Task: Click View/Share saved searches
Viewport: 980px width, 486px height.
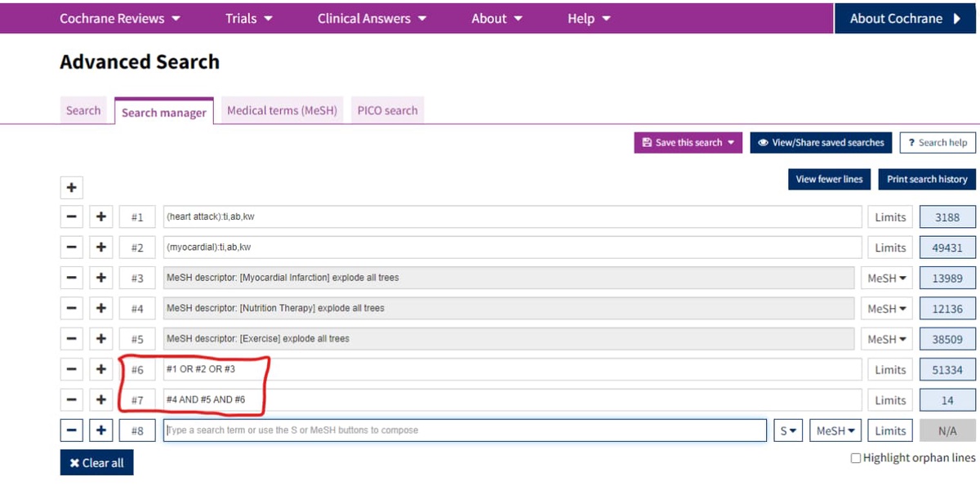Action: pos(821,142)
